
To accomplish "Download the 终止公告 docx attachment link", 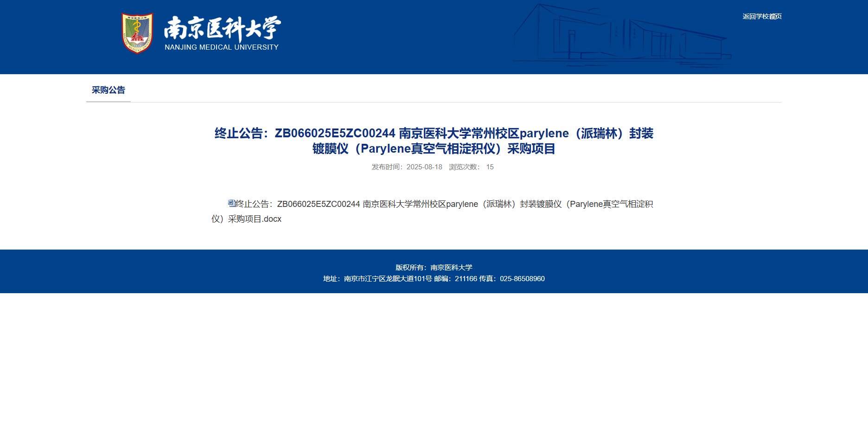I will click(x=432, y=212).
